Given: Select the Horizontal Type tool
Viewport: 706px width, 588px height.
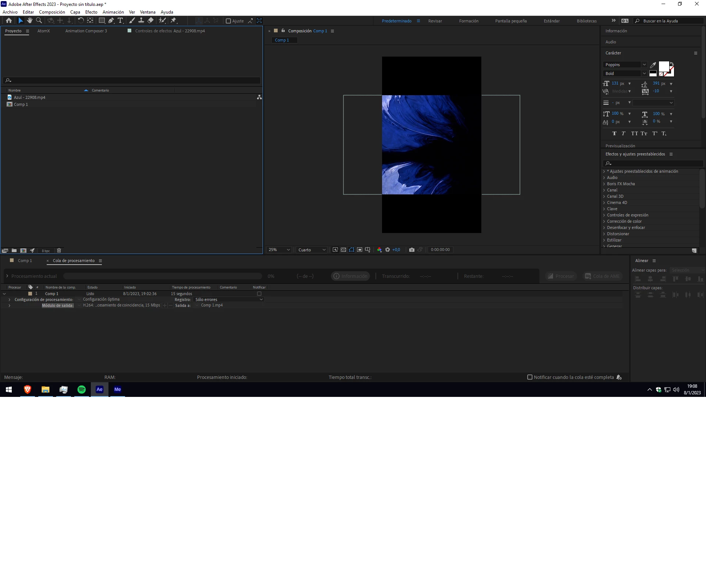Looking at the screenshot, I should pyautogui.click(x=120, y=21).
